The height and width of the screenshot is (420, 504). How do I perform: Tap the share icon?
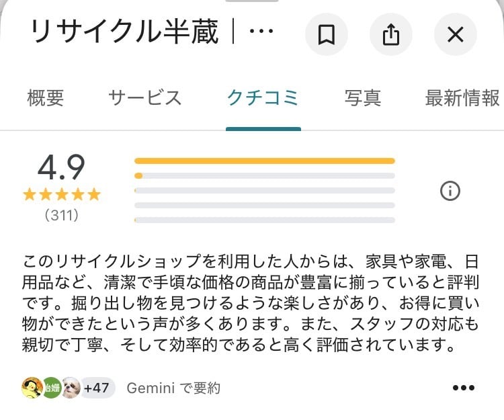pos(391,34)
